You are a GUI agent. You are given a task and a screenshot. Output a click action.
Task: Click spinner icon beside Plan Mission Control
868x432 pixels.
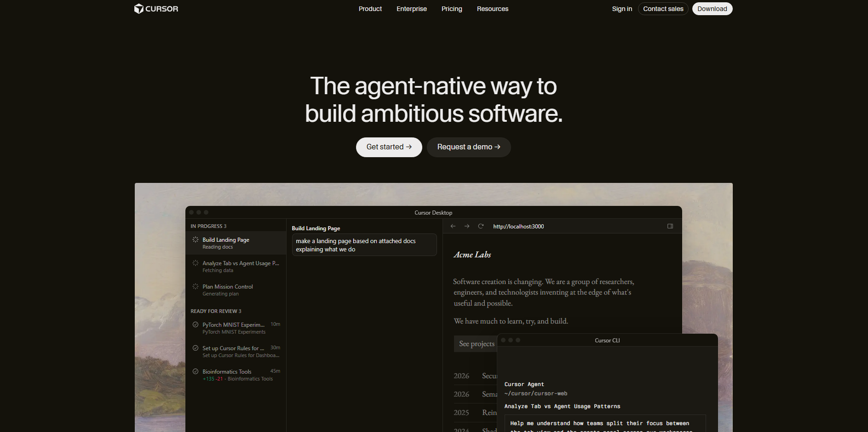click(195, 286)
